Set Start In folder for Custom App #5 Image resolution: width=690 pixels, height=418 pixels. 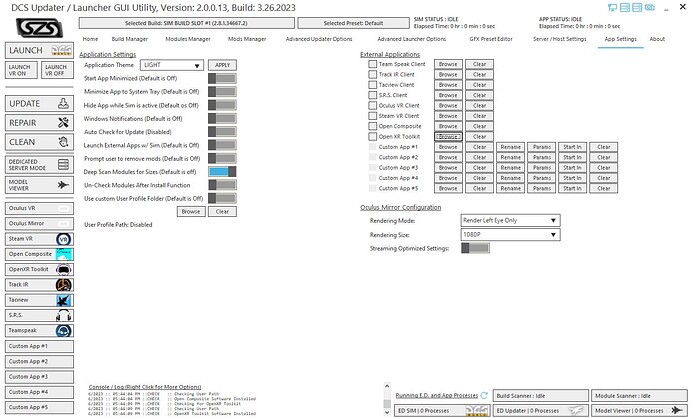tap(573, 188)
